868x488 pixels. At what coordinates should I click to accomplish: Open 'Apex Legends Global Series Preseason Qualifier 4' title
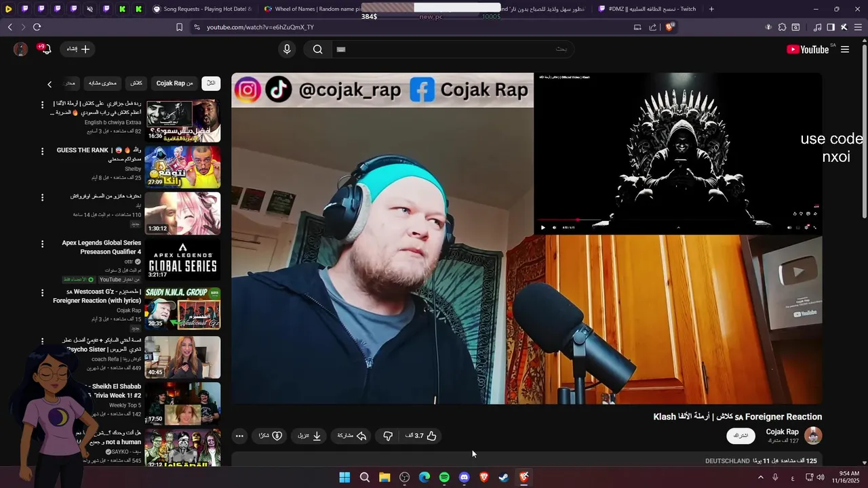pos(102,247)
